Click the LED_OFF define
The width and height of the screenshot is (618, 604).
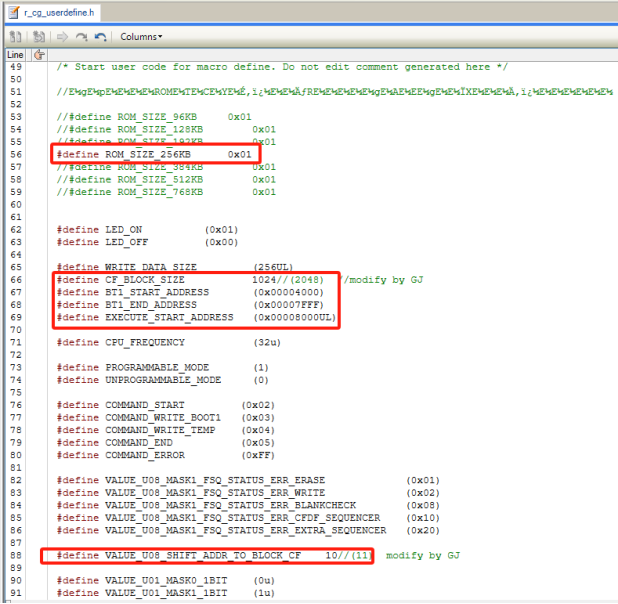147,242
